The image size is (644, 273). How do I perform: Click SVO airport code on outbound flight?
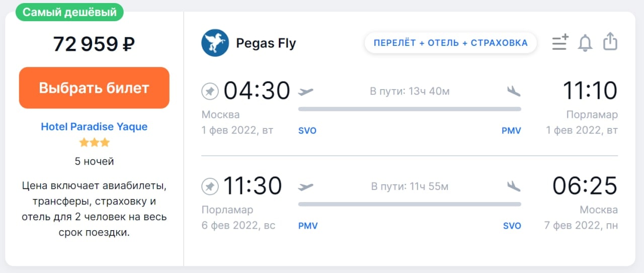(x=307, y=130)
